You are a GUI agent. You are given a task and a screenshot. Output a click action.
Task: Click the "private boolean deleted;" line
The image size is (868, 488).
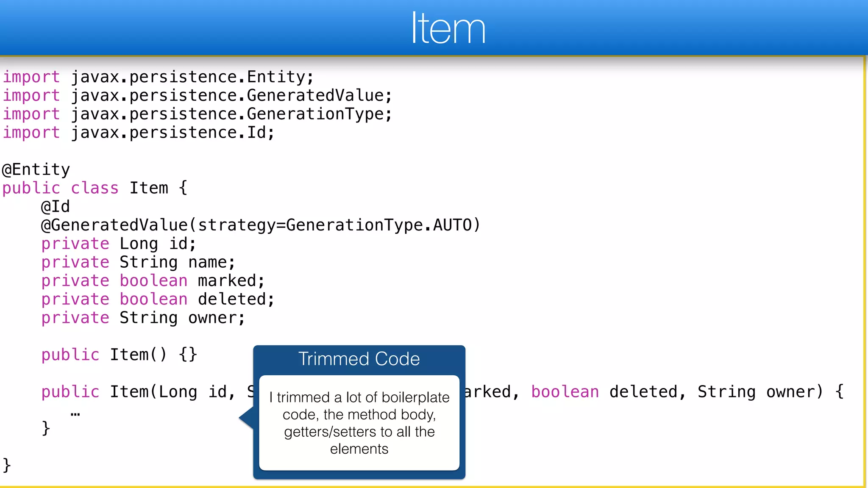click(158, 299)
